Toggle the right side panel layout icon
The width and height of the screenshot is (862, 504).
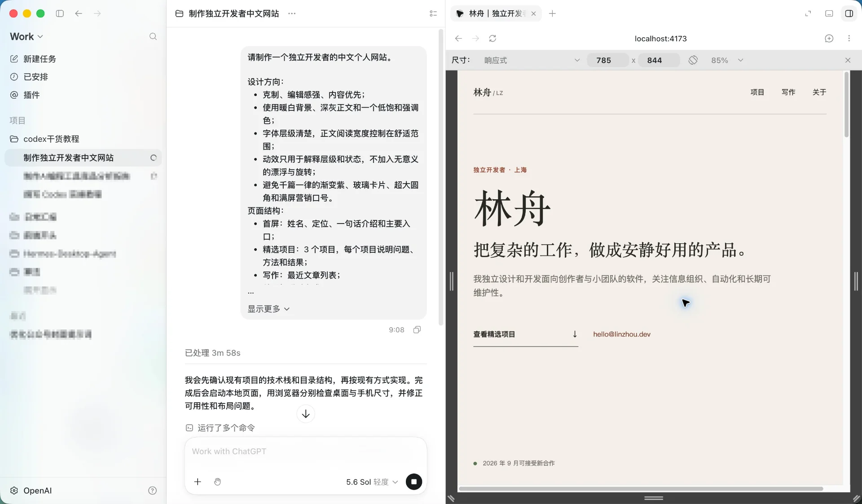click(x=849, y=13)
